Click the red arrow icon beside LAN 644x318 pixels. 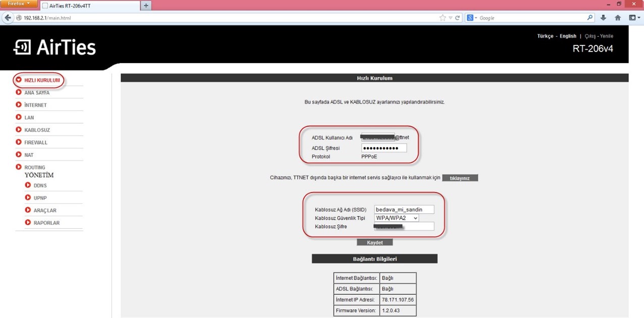coord(19,117)
